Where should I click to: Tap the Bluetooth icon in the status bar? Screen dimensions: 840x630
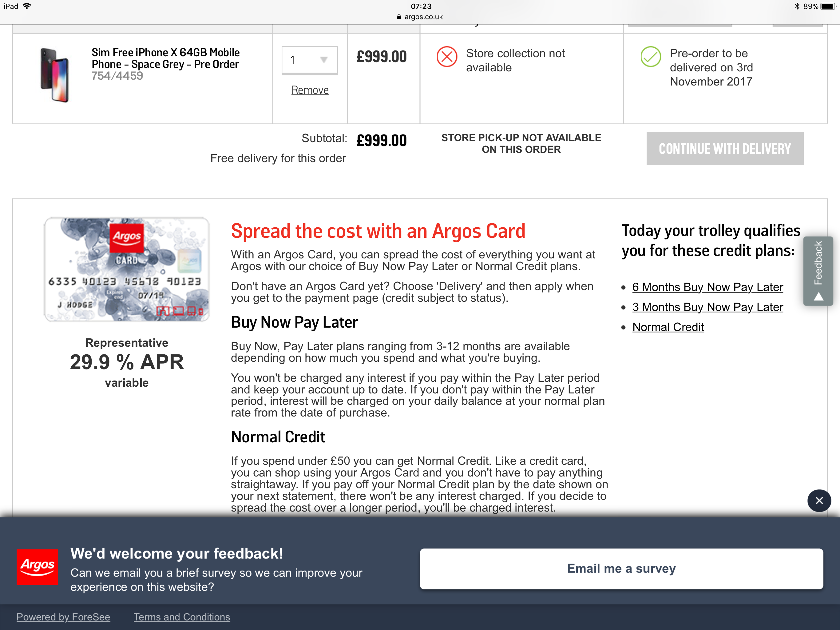(x=797, y=6)
